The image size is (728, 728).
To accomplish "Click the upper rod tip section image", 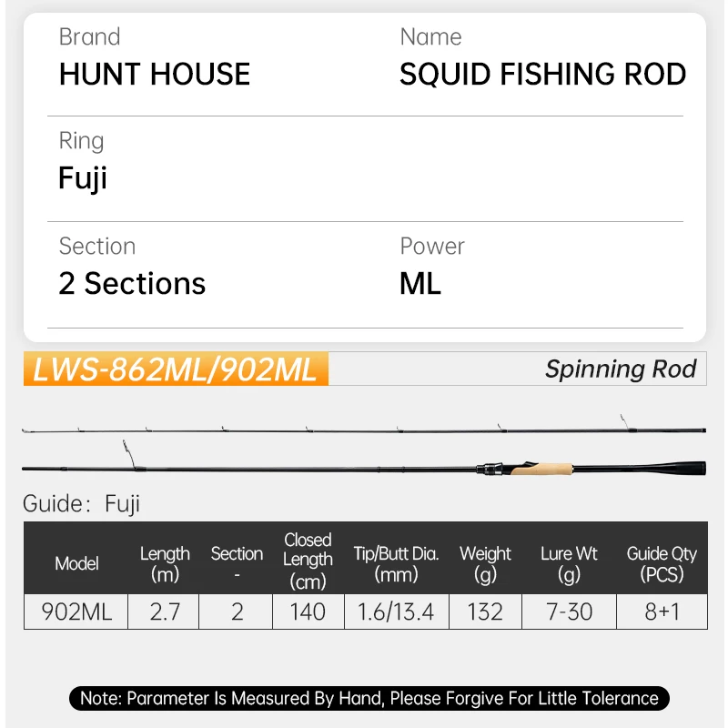I will click(364, 428).
